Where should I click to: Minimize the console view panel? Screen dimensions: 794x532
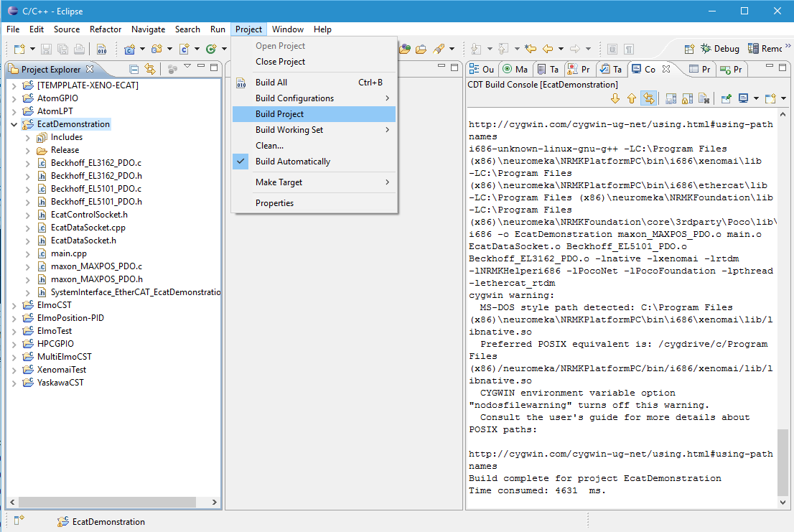click(770, 67)
